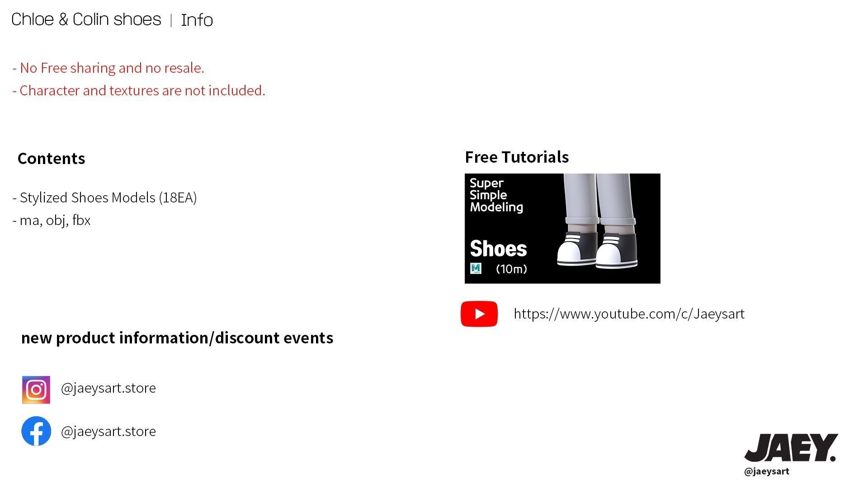The width and height of the screenshot is (868, 488).
Task: Click the No Free sharing notice line
Action: click(108, 68)
